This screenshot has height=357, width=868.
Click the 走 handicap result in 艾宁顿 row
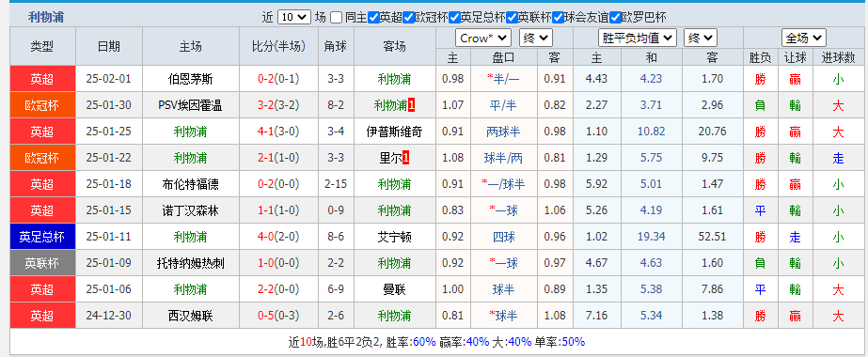tap(795, 238)
